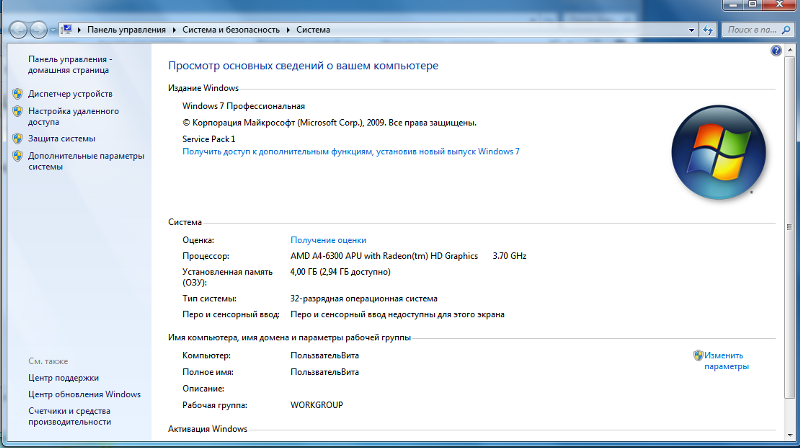Click the shield icon next to Защита системы
Viewport: 800px width, 448px height.
17,139
